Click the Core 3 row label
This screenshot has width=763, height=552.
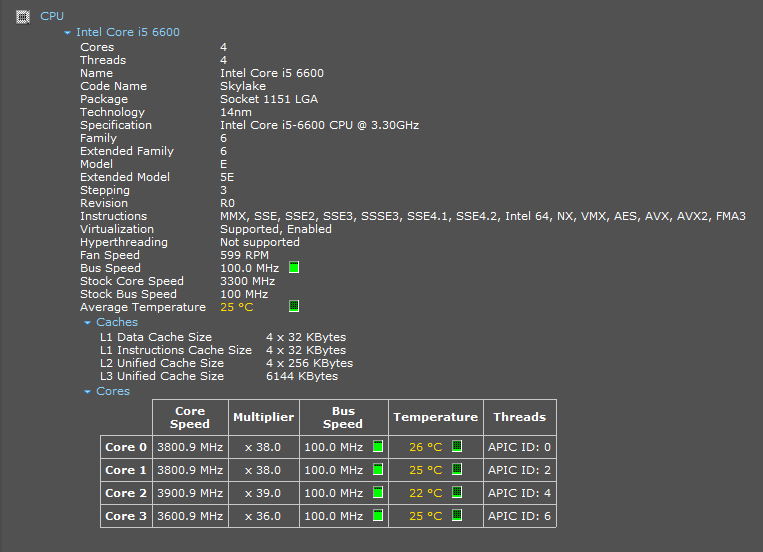[126, 516]
